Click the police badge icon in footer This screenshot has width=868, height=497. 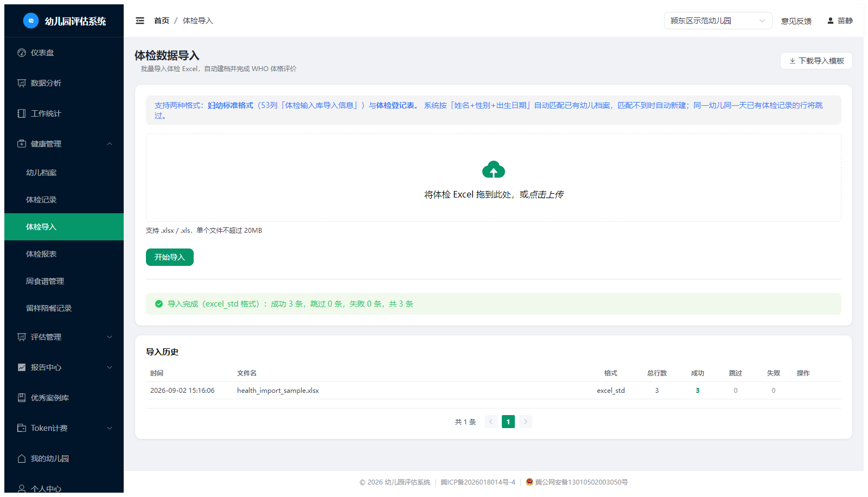tap(529, 482)
